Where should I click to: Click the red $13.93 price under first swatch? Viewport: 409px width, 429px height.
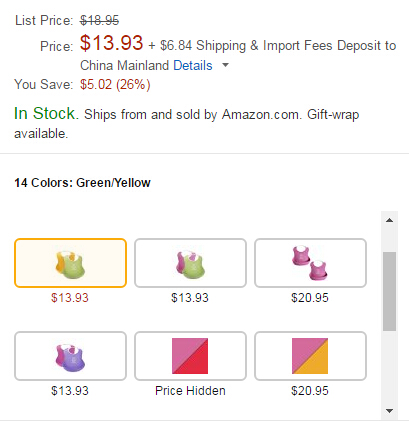(x=70, y=297)
